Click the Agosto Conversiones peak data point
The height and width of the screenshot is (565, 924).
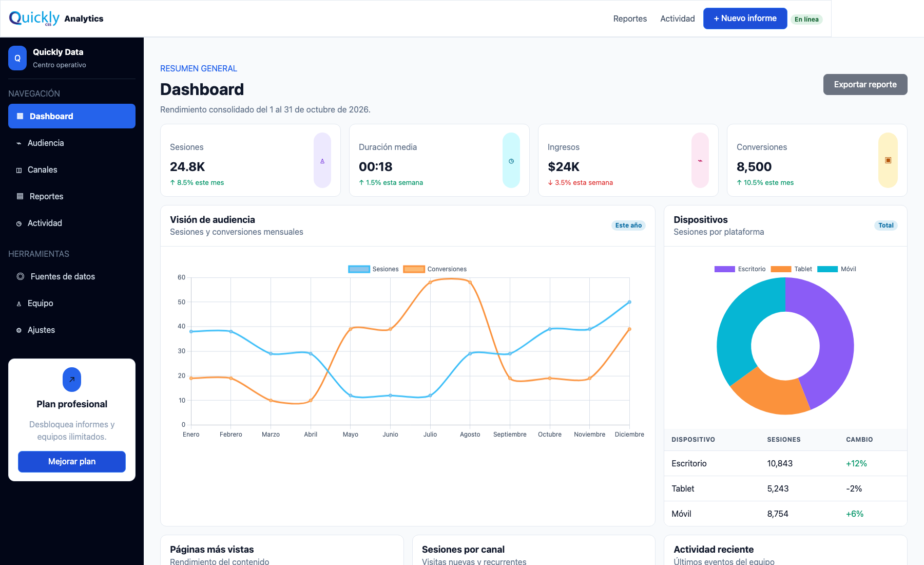tap(470, 282)
